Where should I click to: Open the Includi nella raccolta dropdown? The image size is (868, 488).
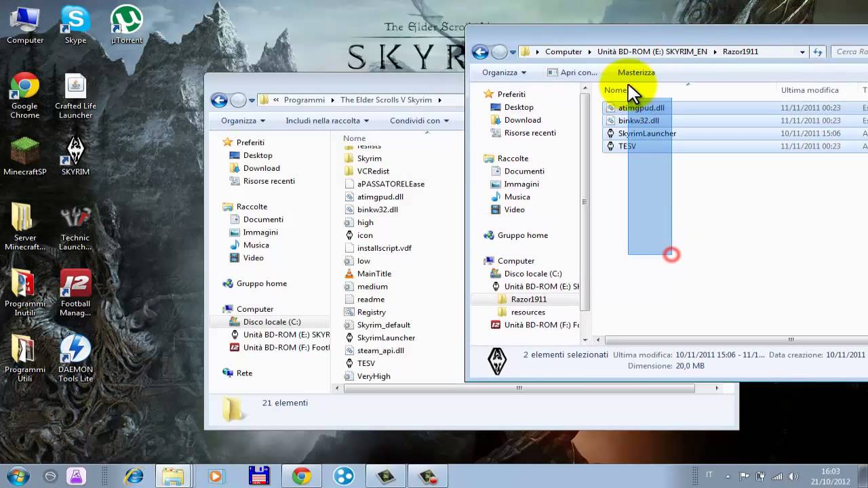click(x=327, y=121)
